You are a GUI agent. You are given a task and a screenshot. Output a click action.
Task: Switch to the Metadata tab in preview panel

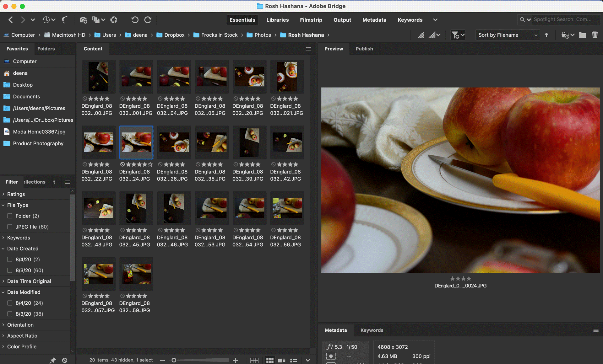pos(335,330)
